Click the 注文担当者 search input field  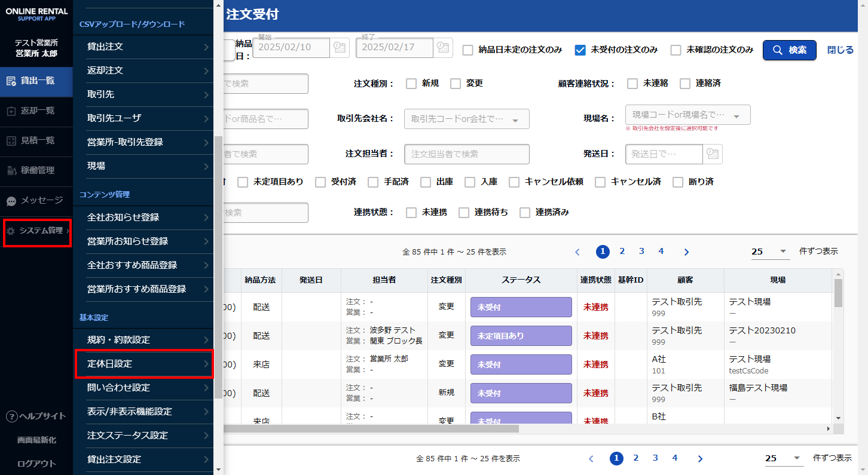tap(466, 154)
